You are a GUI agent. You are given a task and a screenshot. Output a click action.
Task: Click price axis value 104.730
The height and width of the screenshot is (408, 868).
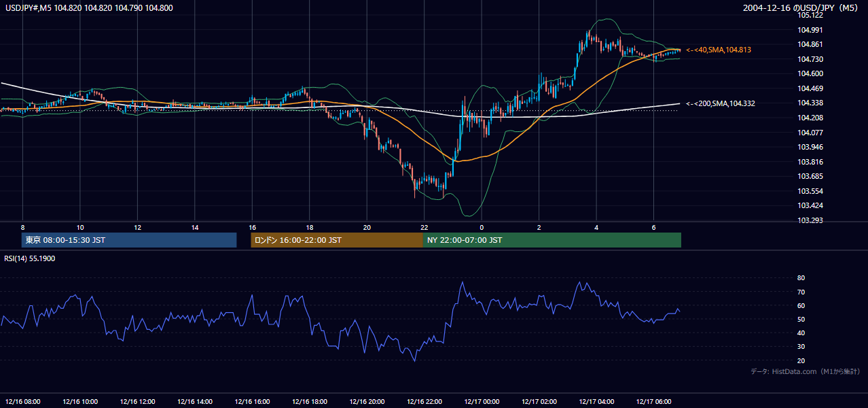(x=810, y=59)
